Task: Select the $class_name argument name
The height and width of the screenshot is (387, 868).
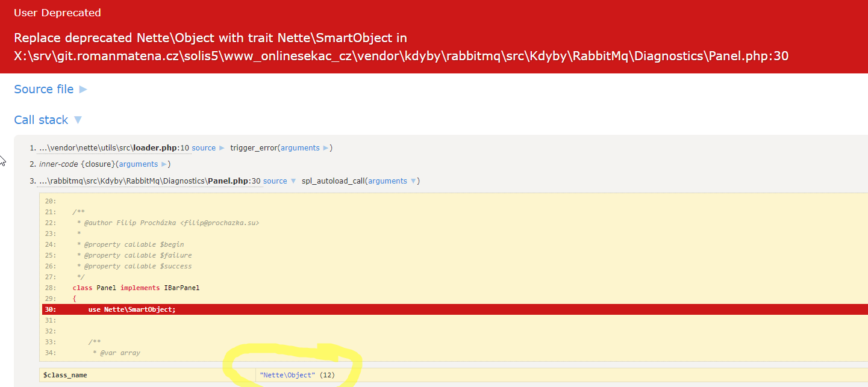Action: 65,375
